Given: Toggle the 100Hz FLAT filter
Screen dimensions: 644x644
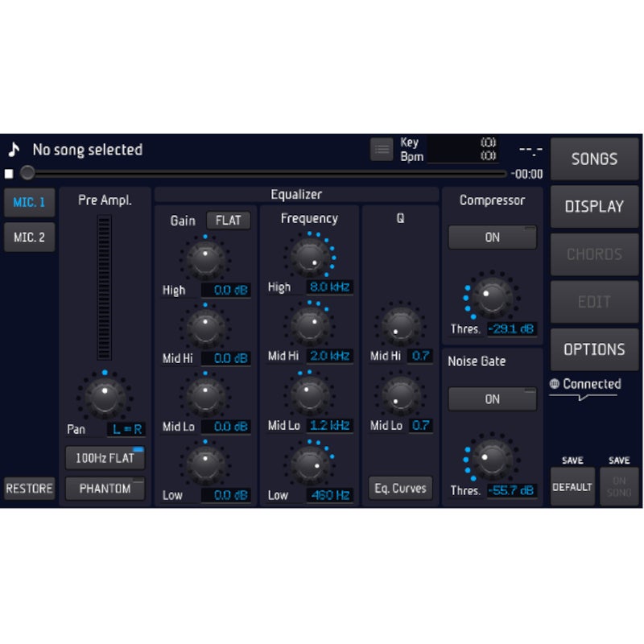Looking at the screenshot, I should pyautogui.click(x=105, y=458).
